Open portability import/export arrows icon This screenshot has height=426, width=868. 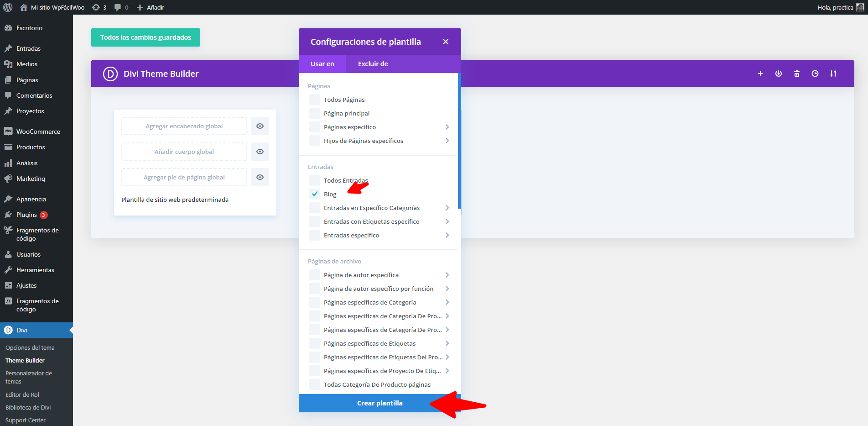[x=833, y=74]
